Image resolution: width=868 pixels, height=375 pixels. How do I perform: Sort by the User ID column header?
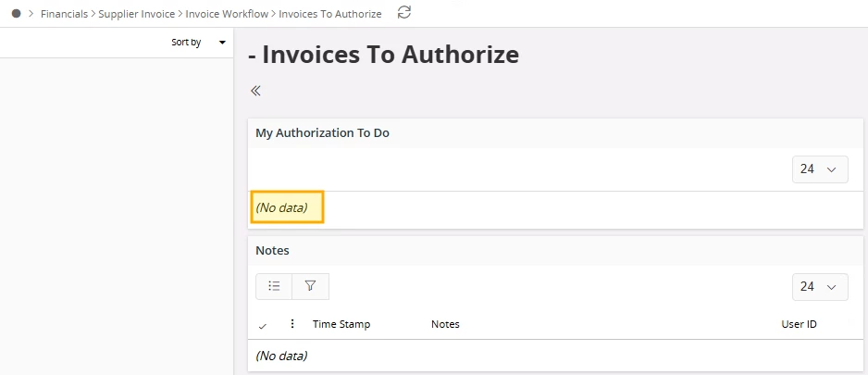pos(799,324)
